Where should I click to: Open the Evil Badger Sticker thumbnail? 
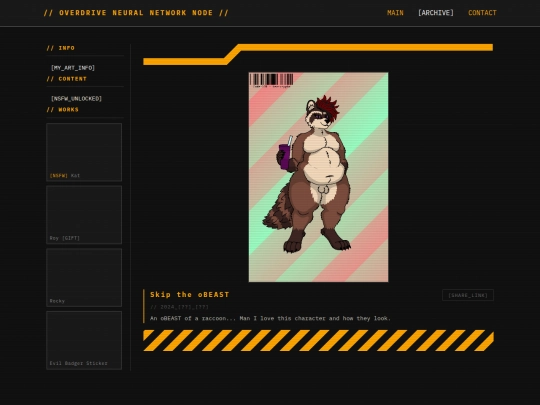pyautogui.click(x=84, y=340)
